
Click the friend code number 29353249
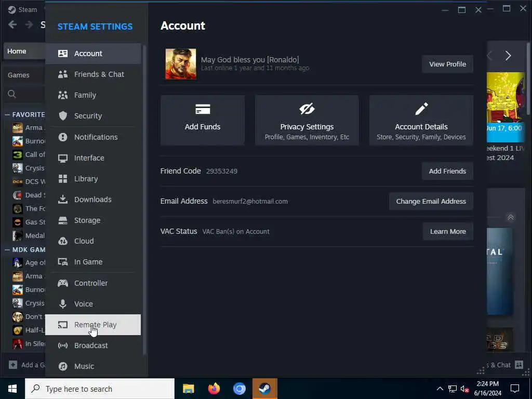click(221, 171)
